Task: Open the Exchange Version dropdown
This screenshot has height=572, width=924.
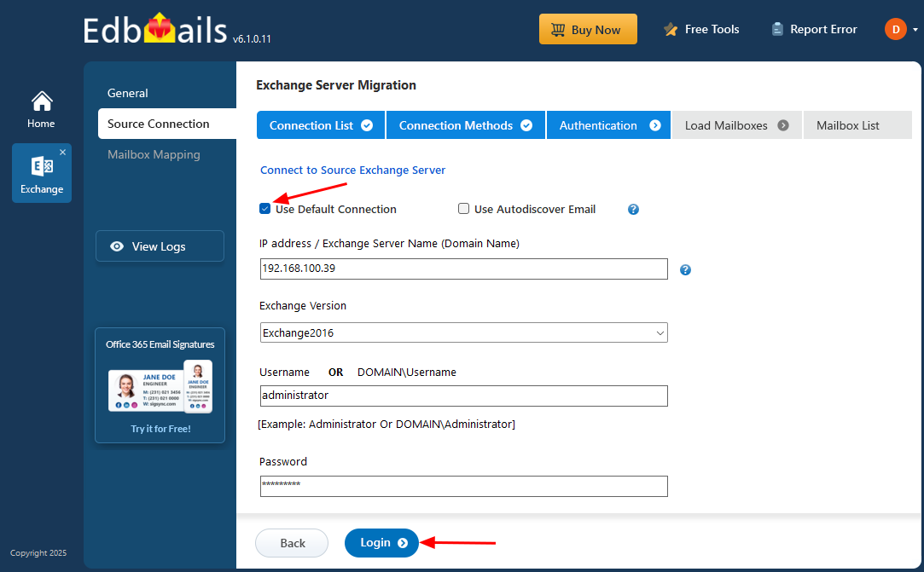Action: (x=464, y=332)
